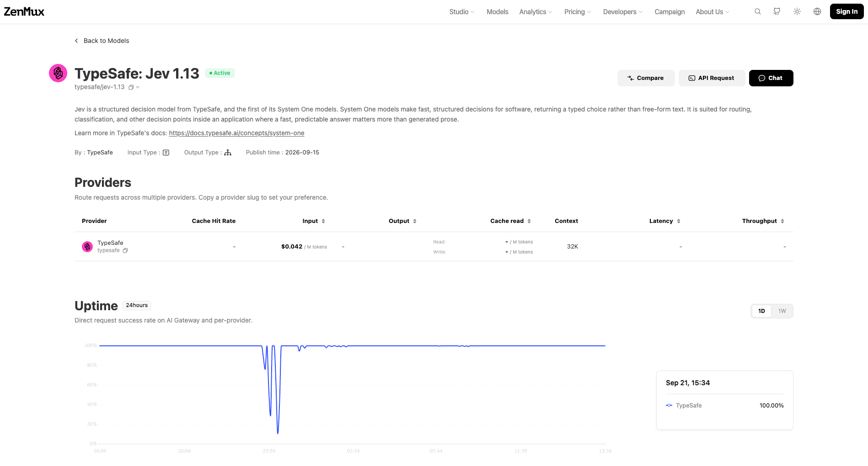Copy the typesafe/jev-1.13 model slug
The width and height of the screenshot is (868, 466).
[x=131, y=87]
